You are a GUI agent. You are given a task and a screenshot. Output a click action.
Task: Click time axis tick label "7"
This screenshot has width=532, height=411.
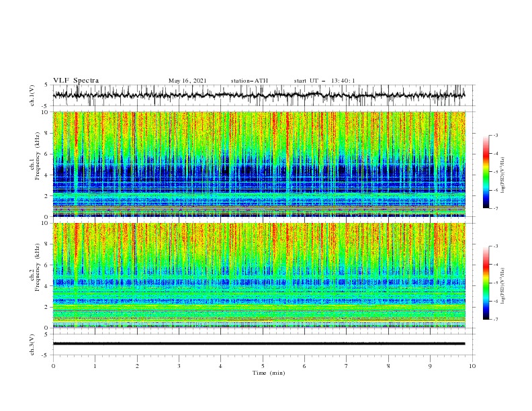pyautogui.click(x=347, y=366)
